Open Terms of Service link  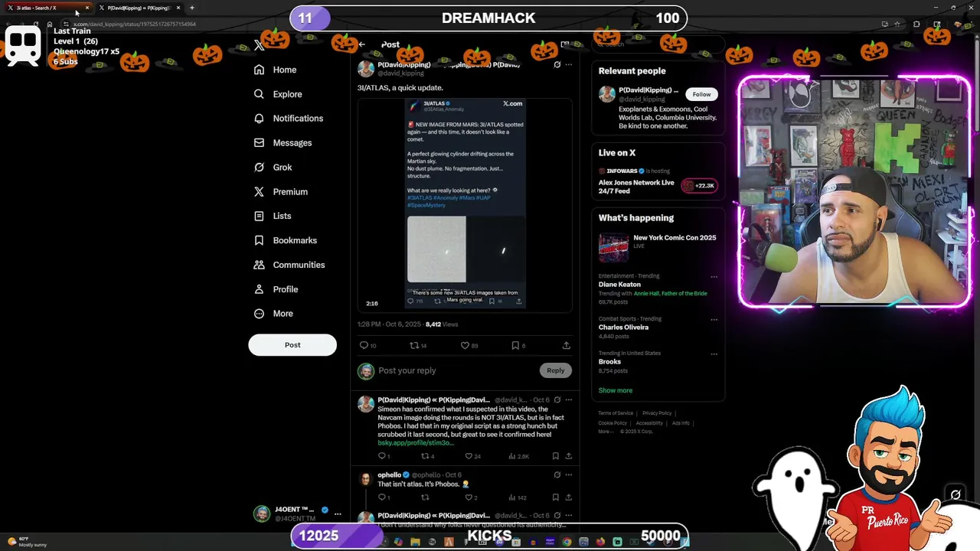[616, 413]
